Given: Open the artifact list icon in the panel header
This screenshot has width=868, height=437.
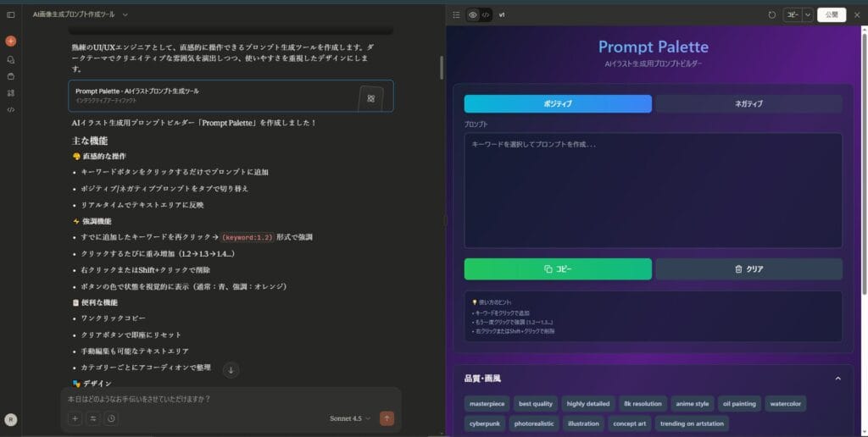Looking at the screenshot, I should point(456,14).
